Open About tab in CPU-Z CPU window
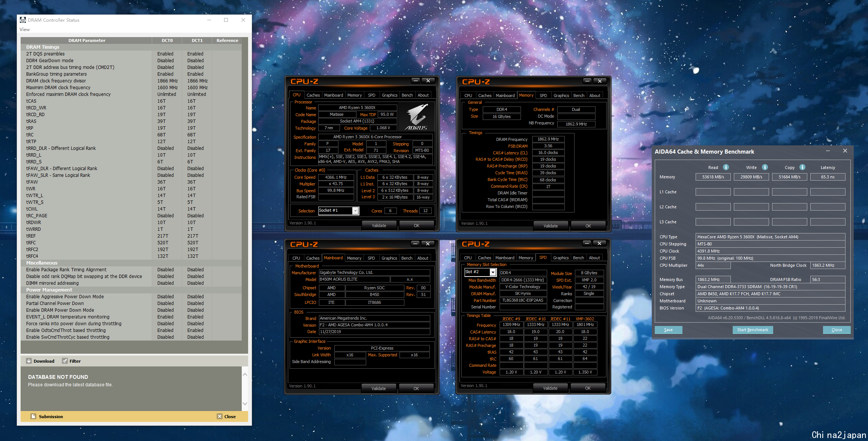The height and width of the screenshot is (441, 868). click(x=423, y=95)
